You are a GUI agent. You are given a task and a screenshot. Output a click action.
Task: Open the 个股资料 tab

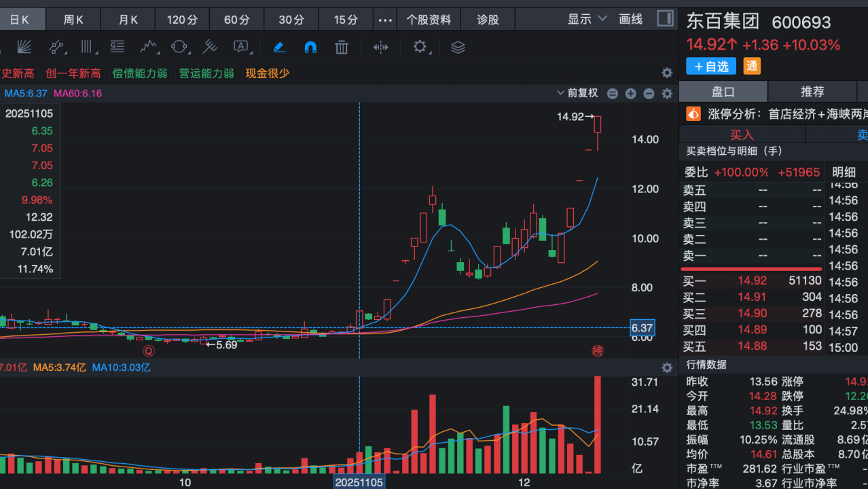point(429,20)
